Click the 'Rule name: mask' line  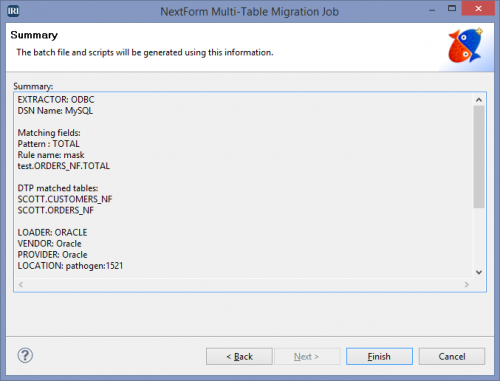[x=51, y=155]
